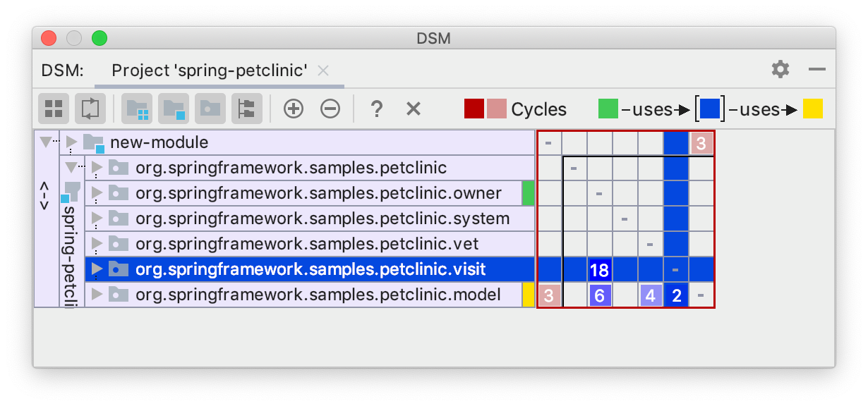Image resolution: width=868 pixels, height=406 pixels.
Task: Zoom in with the plus circle icon
Action: click(293, 109)
